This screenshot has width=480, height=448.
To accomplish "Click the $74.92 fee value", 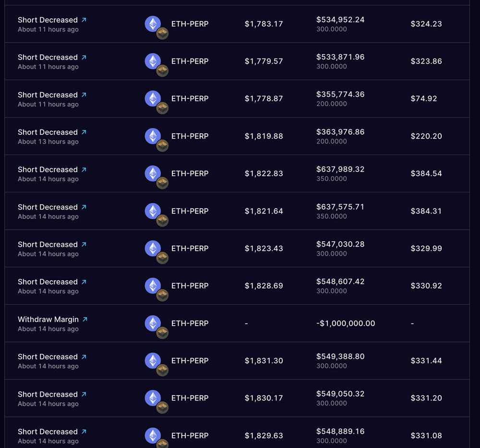I will click(424, 98).
